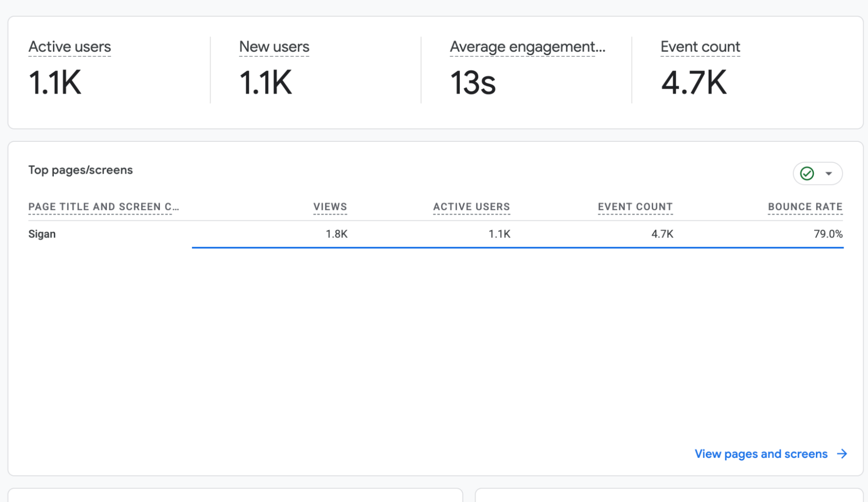
Task: Select the Active users metric label
Action: 69,47
